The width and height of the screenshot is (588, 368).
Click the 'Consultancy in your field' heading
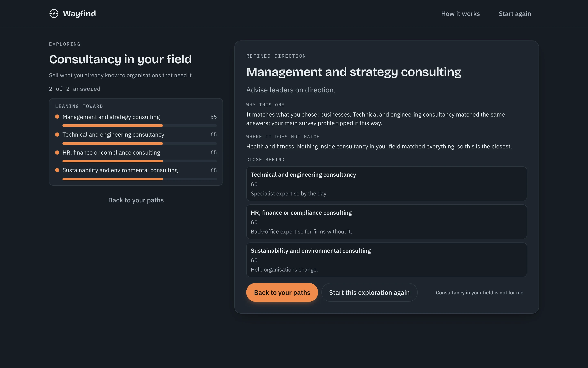coord(120,59)
